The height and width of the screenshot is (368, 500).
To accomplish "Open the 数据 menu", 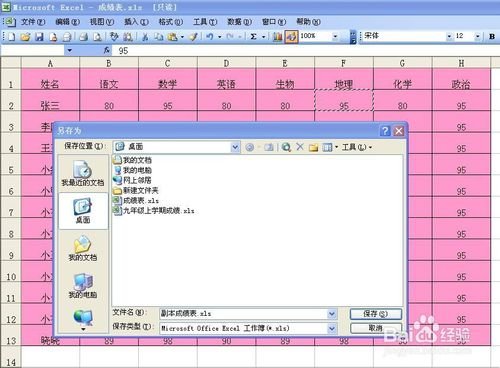I will 239,22.
